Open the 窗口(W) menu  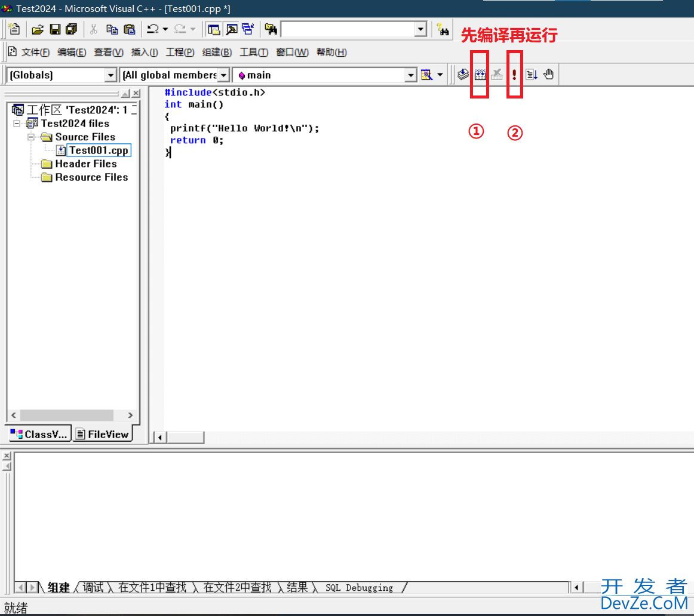click(292, 52)
